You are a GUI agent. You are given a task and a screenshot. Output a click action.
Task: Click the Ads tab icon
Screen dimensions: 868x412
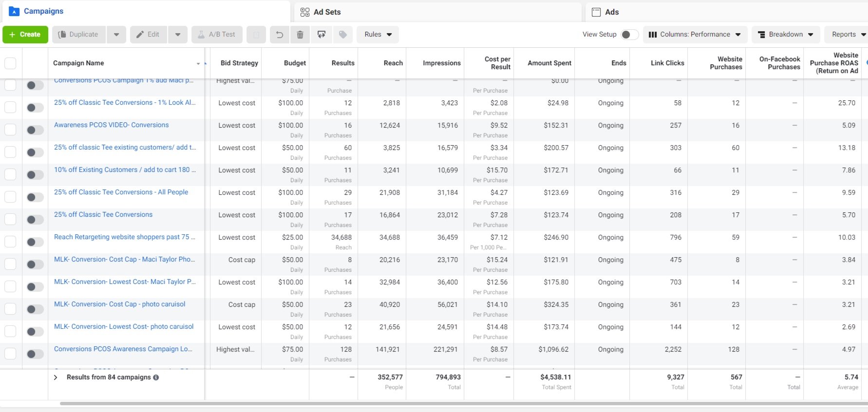click(x=596, y=12)
